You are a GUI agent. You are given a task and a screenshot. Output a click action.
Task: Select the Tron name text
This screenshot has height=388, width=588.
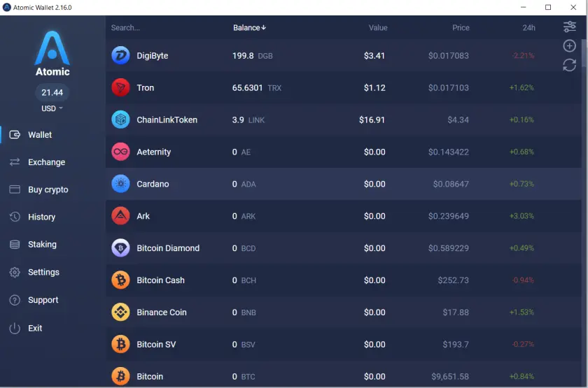(x=146, y=87)
